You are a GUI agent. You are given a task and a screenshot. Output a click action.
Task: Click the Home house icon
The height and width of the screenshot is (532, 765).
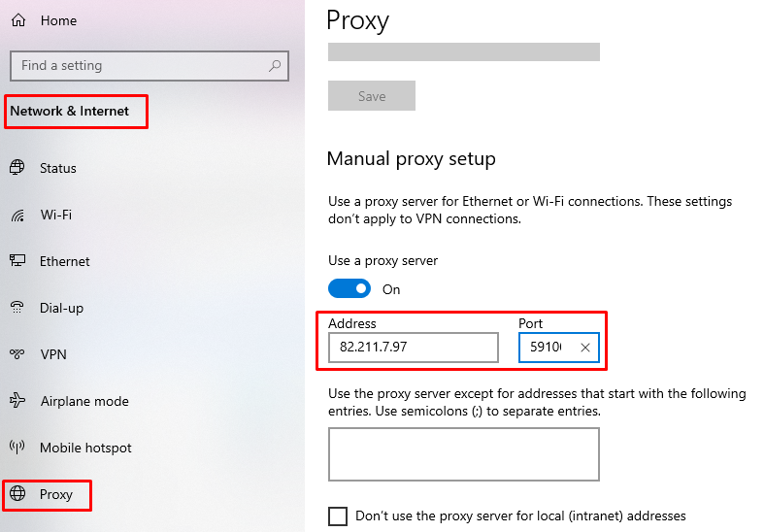pyautogui.click(x=18, y=20)
